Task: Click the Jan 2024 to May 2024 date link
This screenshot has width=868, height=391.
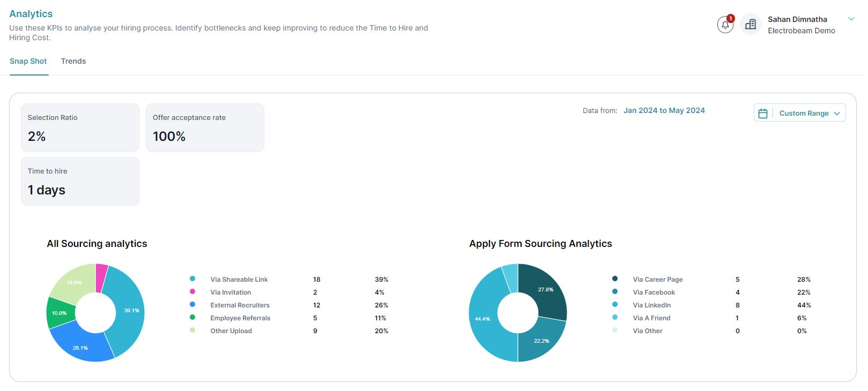Action: (664, 110)
